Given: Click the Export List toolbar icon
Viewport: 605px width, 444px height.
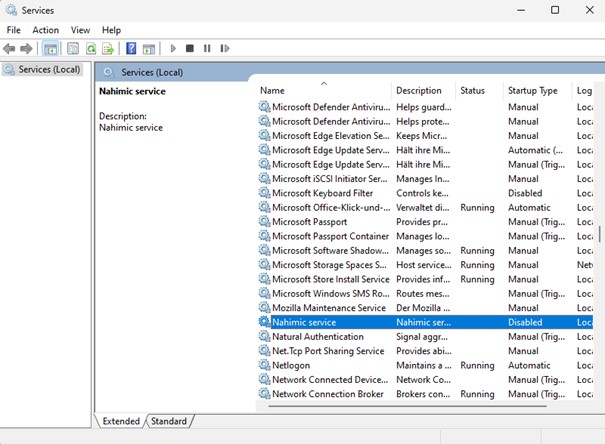Looking at the screenshot, I should click(109, 48).
